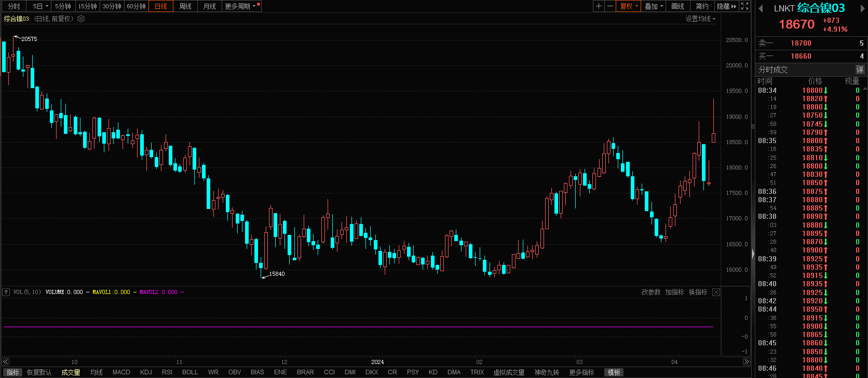
Task: Click 换指标 to change indicator
Action: pos(698,292)
